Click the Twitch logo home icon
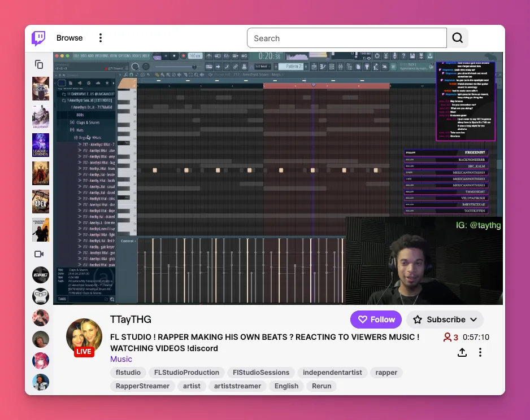The height and width of the screenshot is (420, 530). [x=38, y=38]
